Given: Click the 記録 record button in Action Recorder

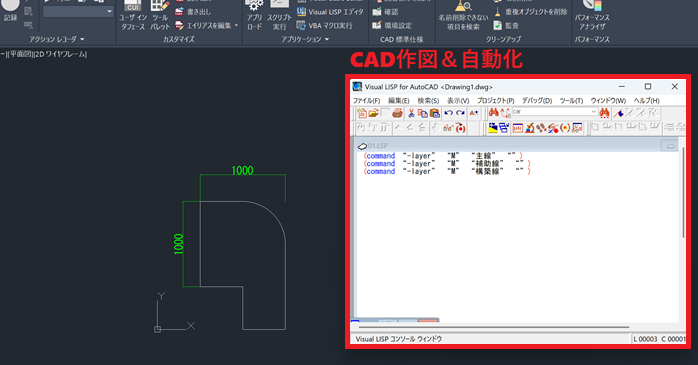Looking at the screenshot, I should (x=10, y=11).
